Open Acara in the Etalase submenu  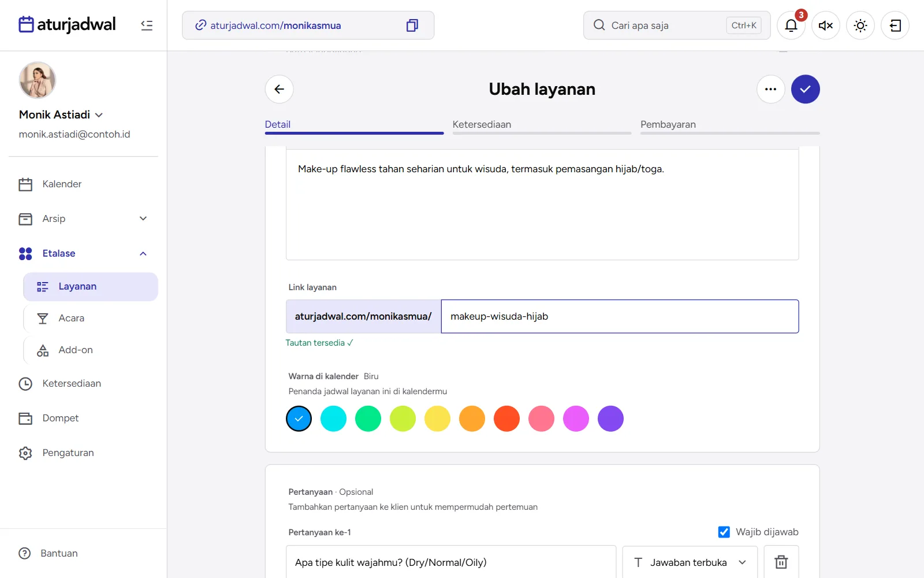pyautogui.click(x=91, y=318)
